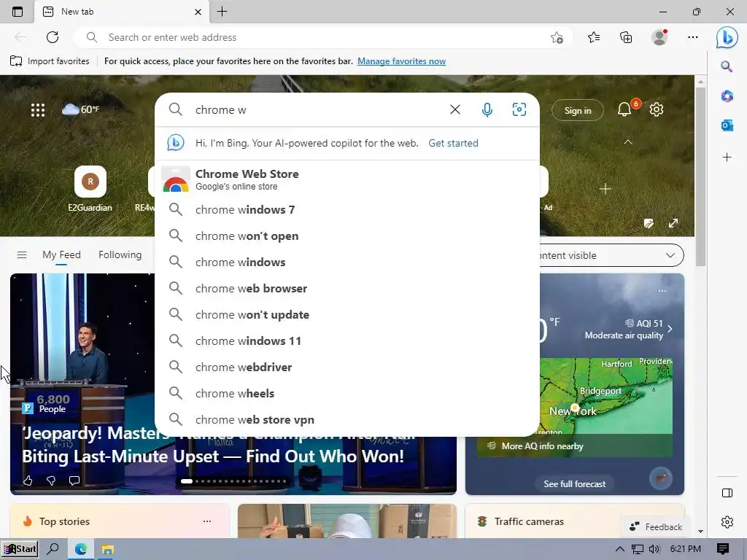747x560 pixels.
Task: Edit the background image icon
Action: [x=649, y=223]
